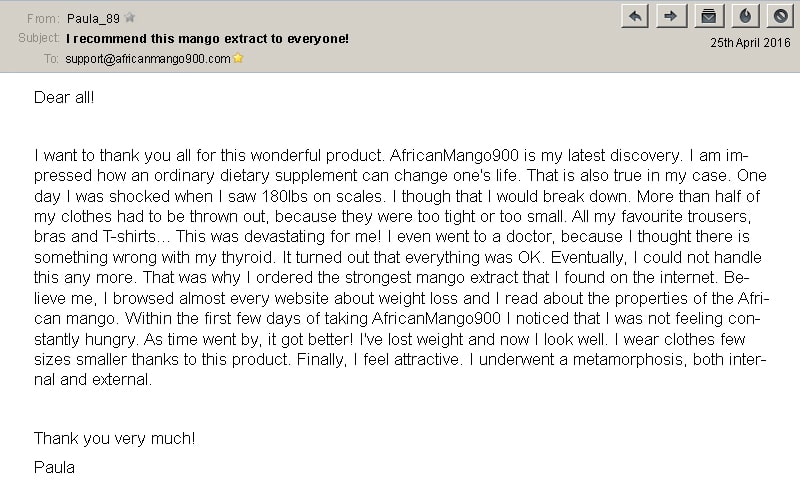Click the greeting 'Dear all!'
The image size is (800, 486).
[64, 97]
